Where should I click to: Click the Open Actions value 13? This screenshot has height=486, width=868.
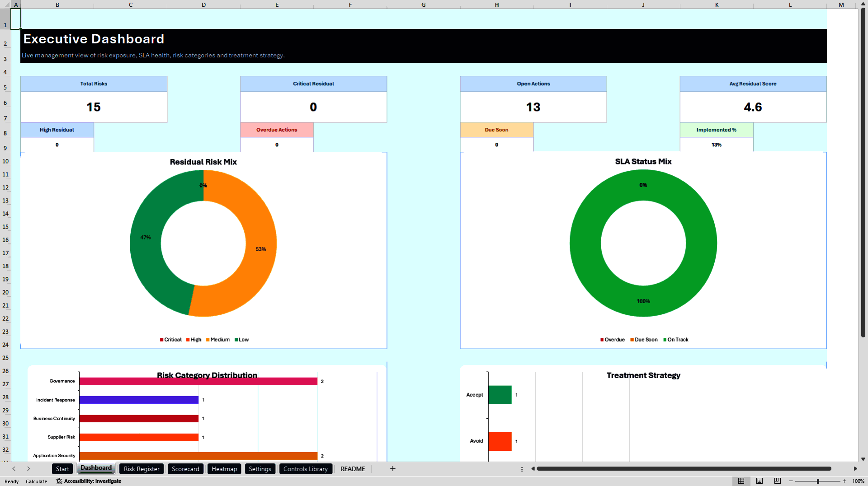(x=533, y=107)
